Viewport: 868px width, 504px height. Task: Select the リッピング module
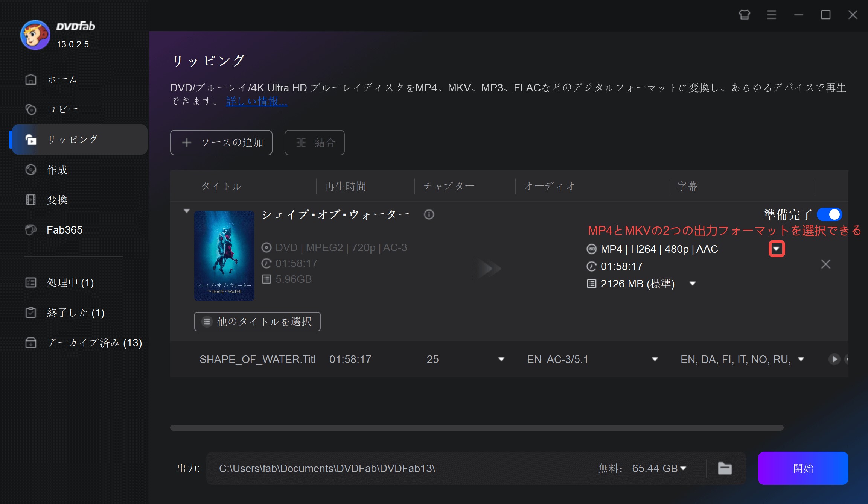click(79, 140)
